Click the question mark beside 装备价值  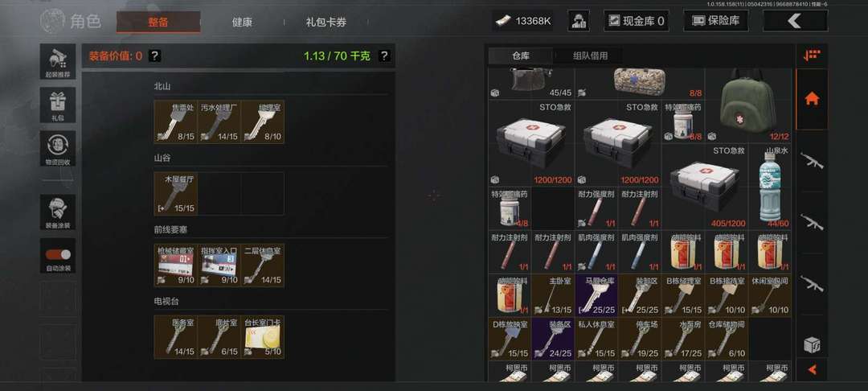click(x=155, y=56)
